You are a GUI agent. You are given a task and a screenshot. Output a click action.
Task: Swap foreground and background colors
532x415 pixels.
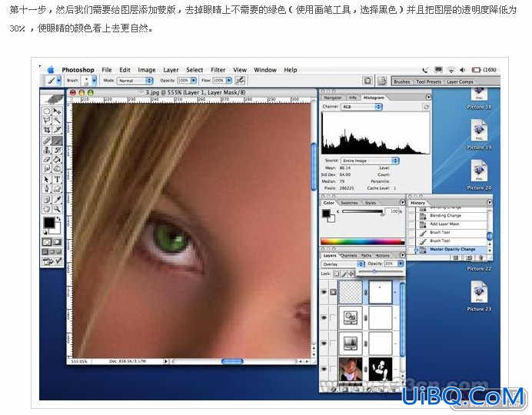click(58, 219)
